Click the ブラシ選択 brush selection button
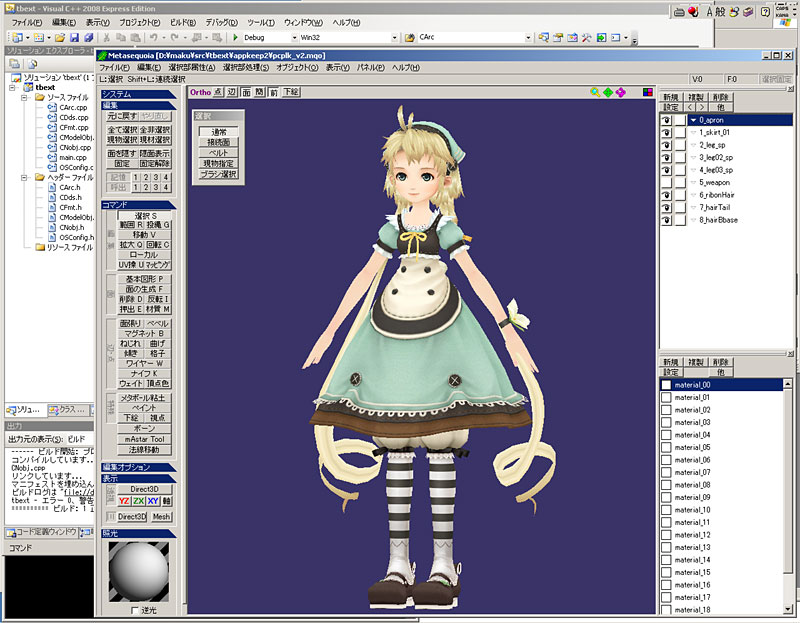 tap(218, 175)
